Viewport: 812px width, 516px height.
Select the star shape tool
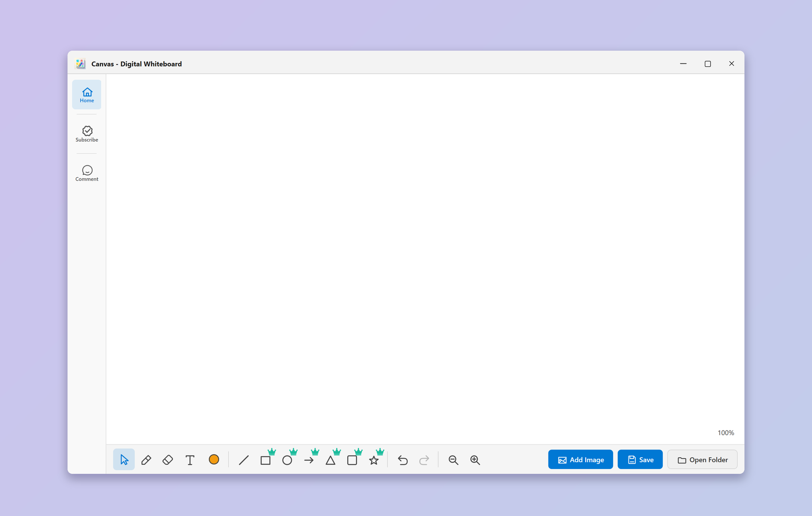pyautogui.click(x=374, y=460)
